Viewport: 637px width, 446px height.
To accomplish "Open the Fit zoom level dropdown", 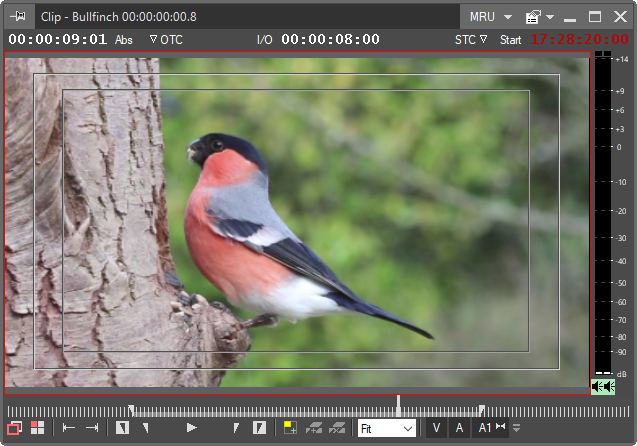I will (x=386, y=428).
